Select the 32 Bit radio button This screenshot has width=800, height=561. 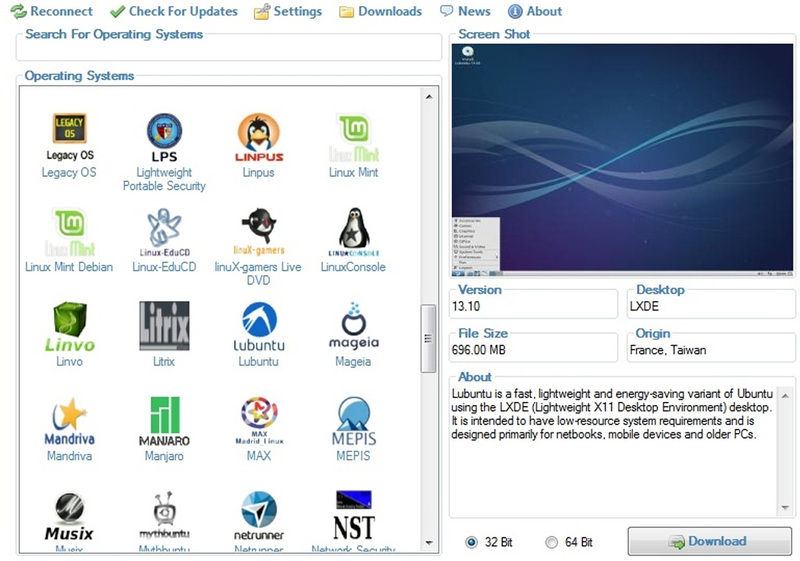[x=471, y=542]
